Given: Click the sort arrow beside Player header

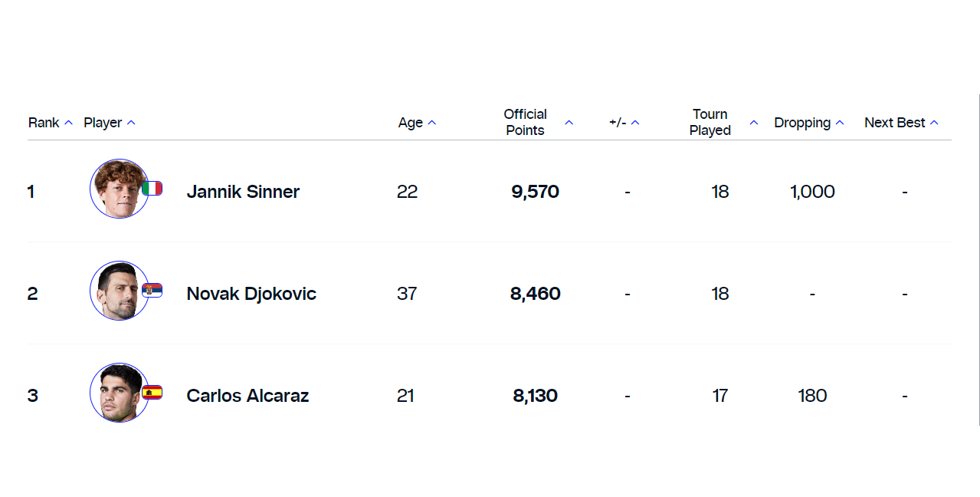Looking at the screenshot, I should pos(131,123).
